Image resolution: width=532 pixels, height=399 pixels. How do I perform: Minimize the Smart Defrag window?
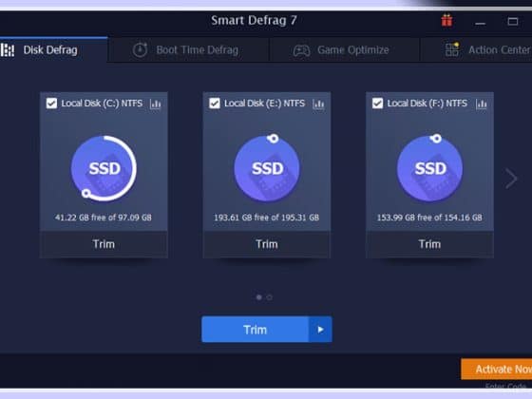[x=480, y=23]
